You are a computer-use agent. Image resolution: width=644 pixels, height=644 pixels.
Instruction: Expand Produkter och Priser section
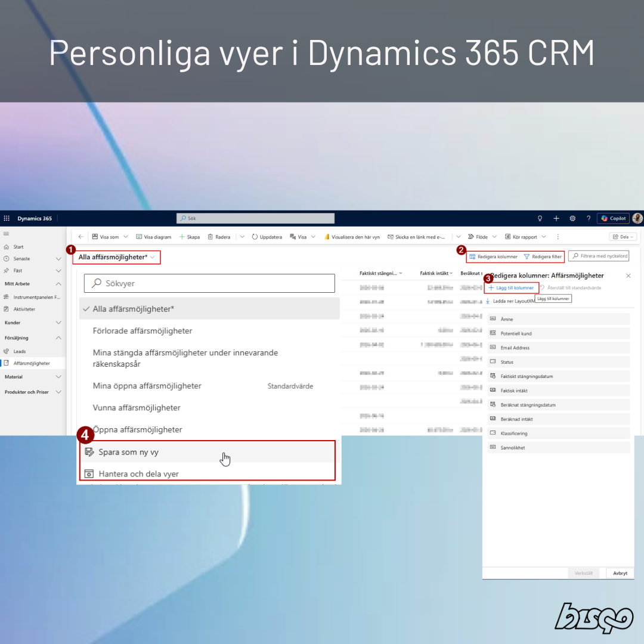point(58,392)
